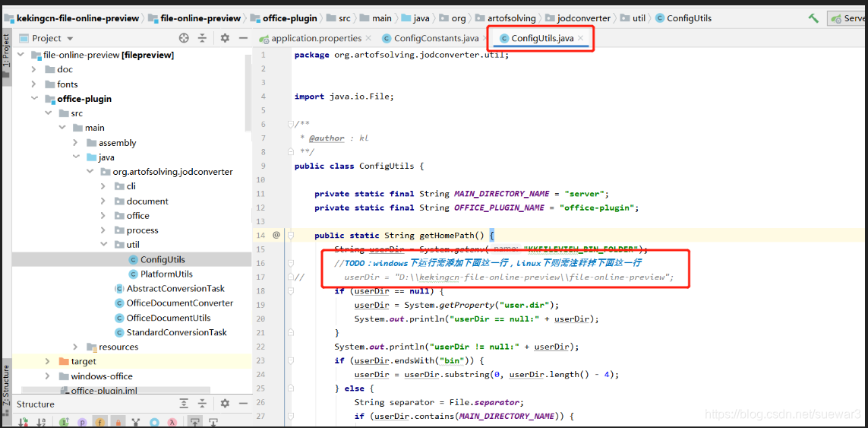Collapse all in Structure panel

point(203,404)
